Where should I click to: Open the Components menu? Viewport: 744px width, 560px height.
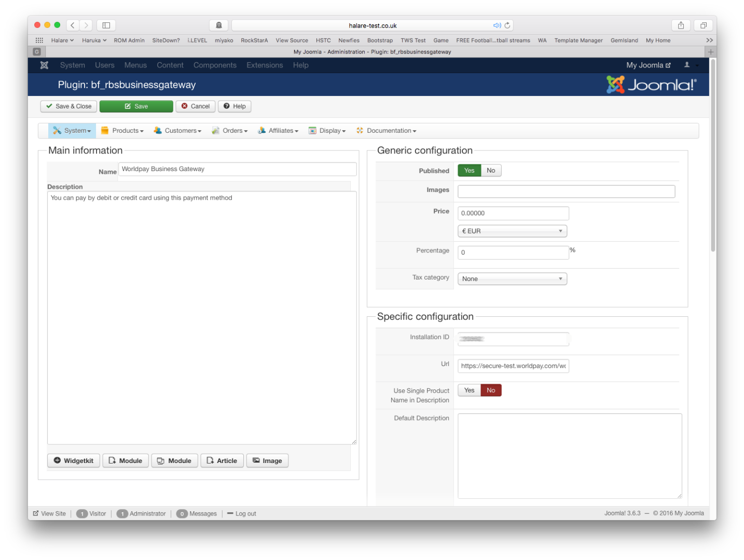tap(215, 65)
